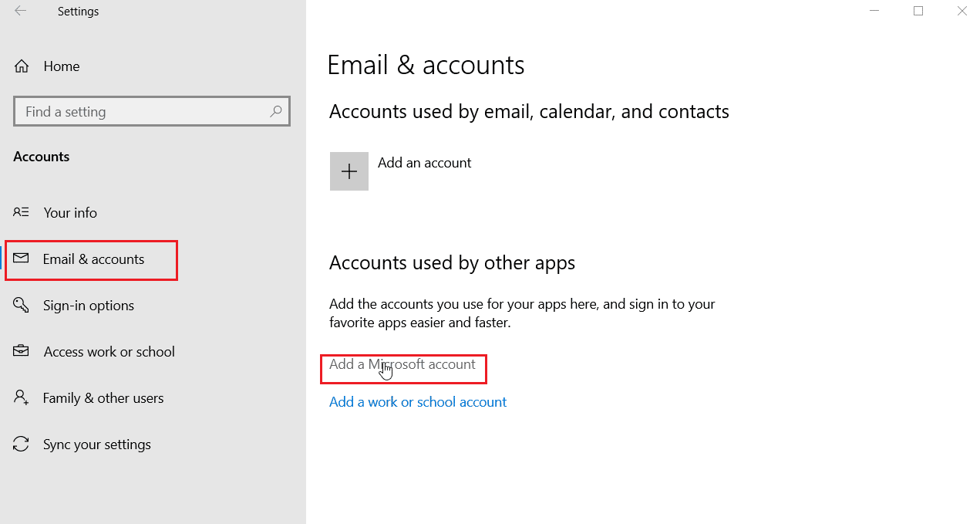Click Accounts used by other apps heading
Viewport: 980px width, 524px height.
click(x=452, y=263)
